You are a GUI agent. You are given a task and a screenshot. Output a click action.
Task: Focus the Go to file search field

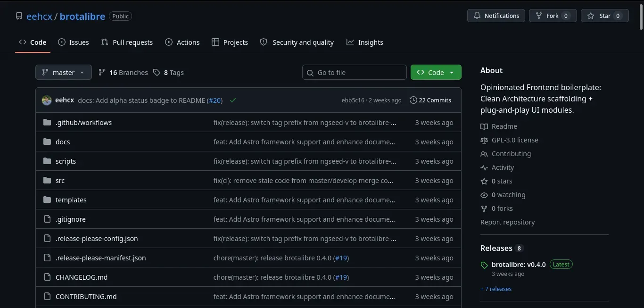coord(355,72)
